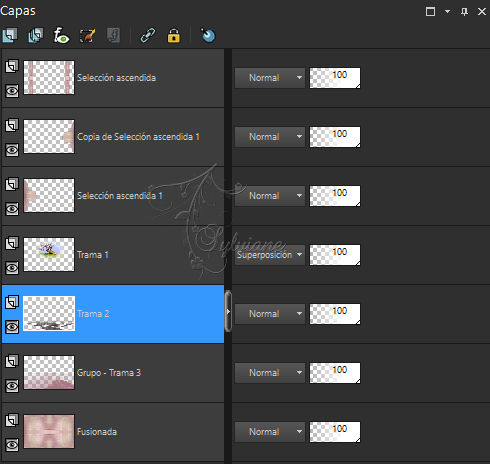The height and width of the screenshot is (464, 490).
Task: Click the opacity slider of Trama 2 layer
Action: tap(335, 314)
